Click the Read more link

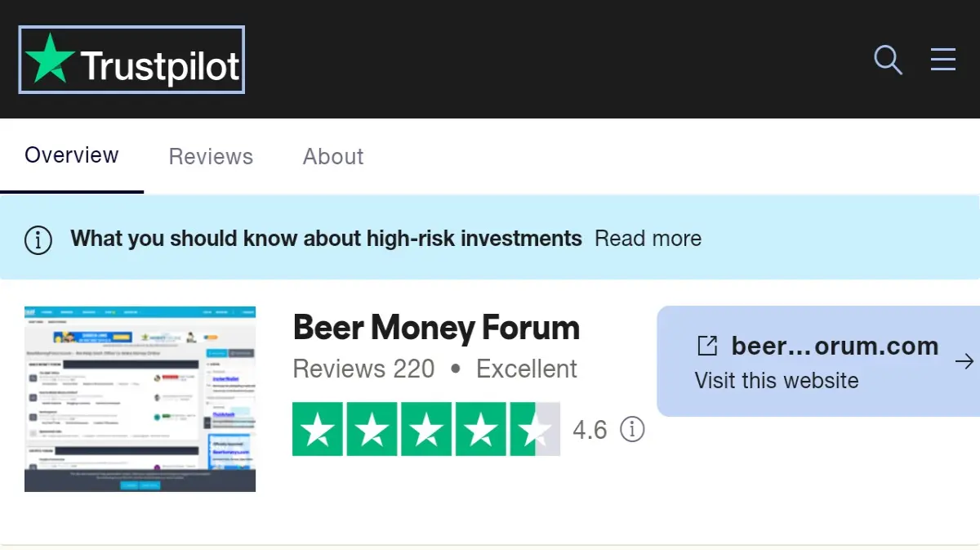pos(648,239)
